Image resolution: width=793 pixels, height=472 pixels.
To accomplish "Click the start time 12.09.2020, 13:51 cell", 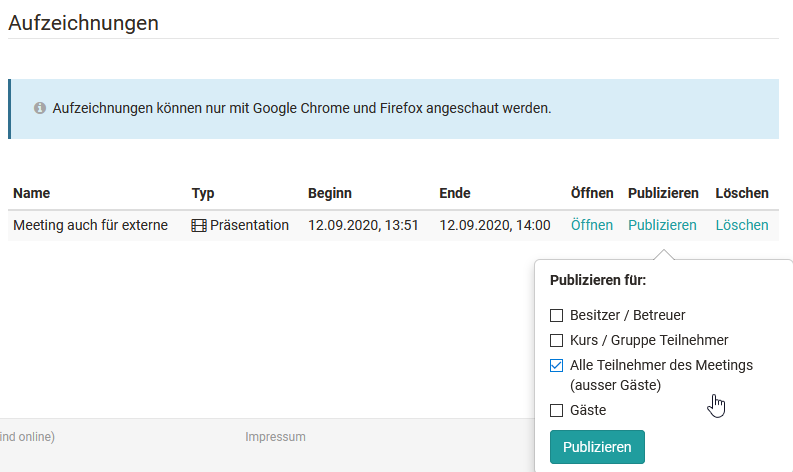I will click(363, 225).
